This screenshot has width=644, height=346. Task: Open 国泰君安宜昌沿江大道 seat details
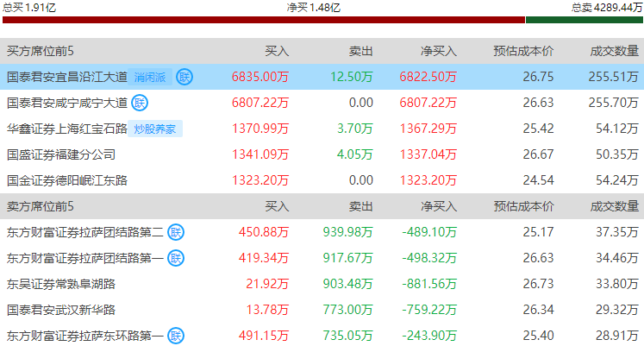pyautogui.click(x=66, y=77)
